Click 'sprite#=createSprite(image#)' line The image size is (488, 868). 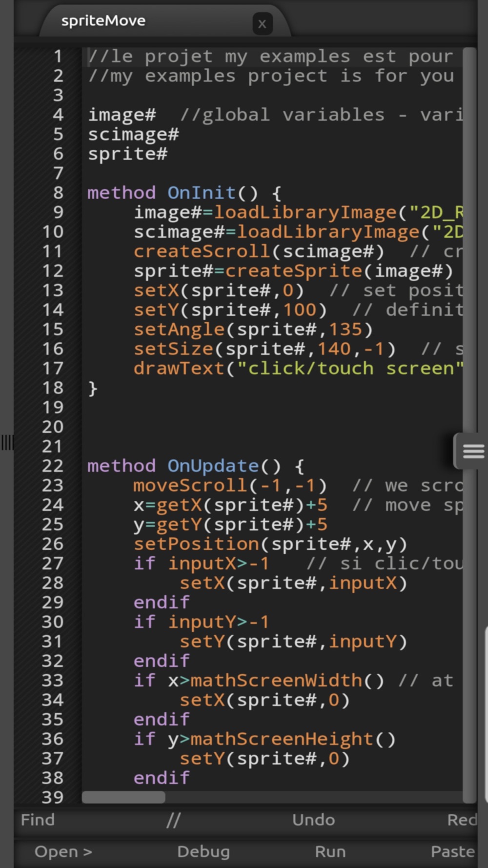293,271
